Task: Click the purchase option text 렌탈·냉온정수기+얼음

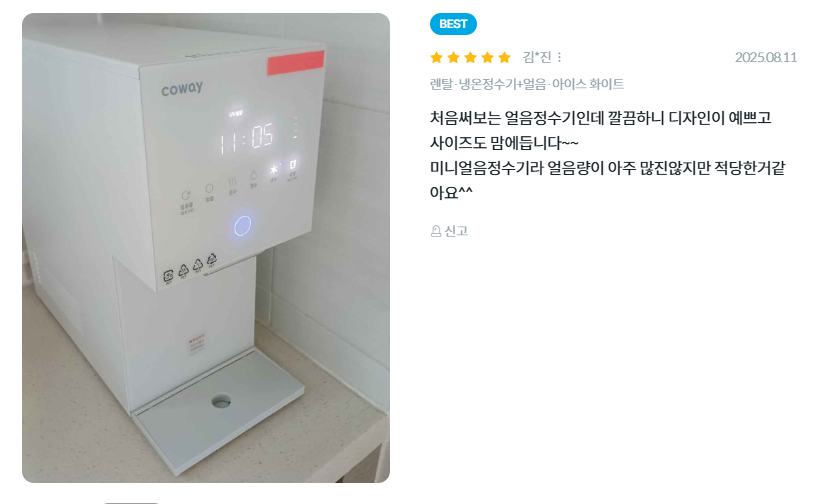Action: coord(488,84)
